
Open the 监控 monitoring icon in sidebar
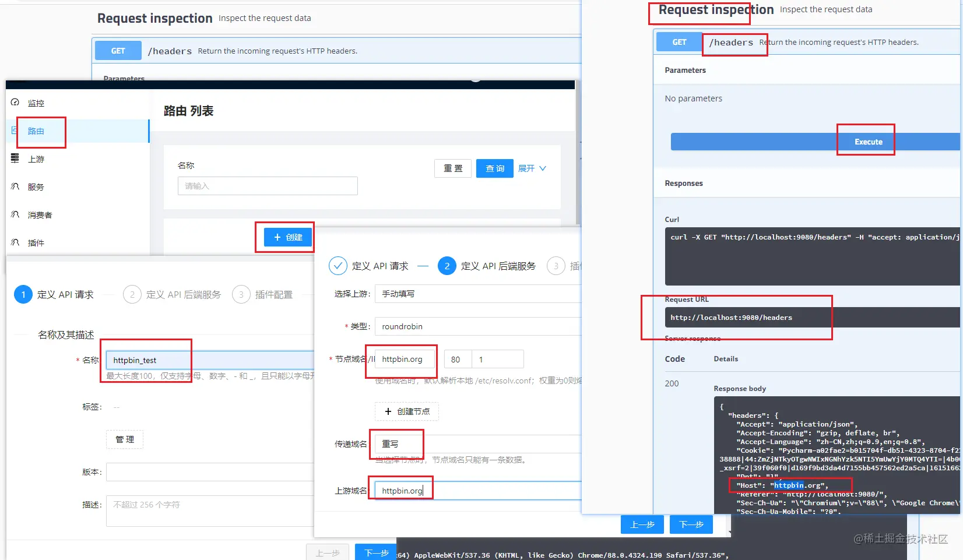15,103
